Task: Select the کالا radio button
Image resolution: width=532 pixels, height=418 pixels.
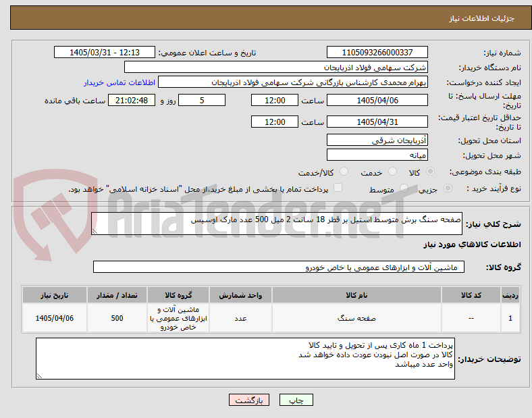Action: 430,172
